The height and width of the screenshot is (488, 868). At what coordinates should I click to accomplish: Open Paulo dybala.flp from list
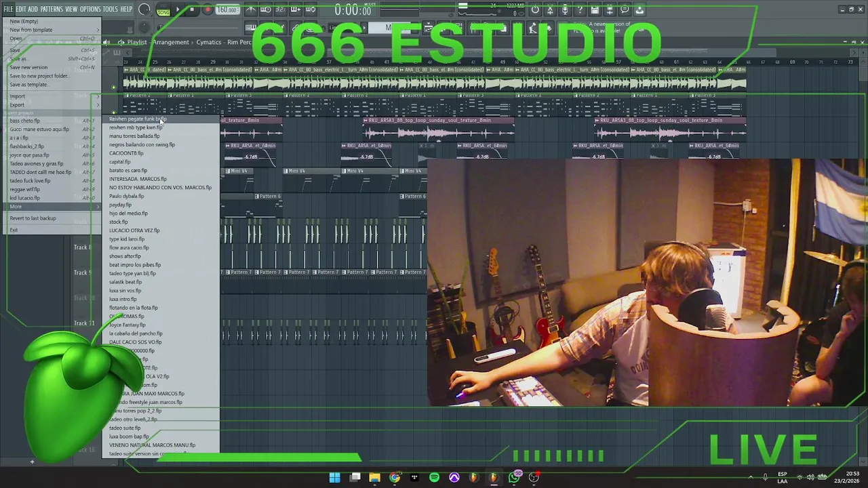pyautogui.click(x=161, y=197)
